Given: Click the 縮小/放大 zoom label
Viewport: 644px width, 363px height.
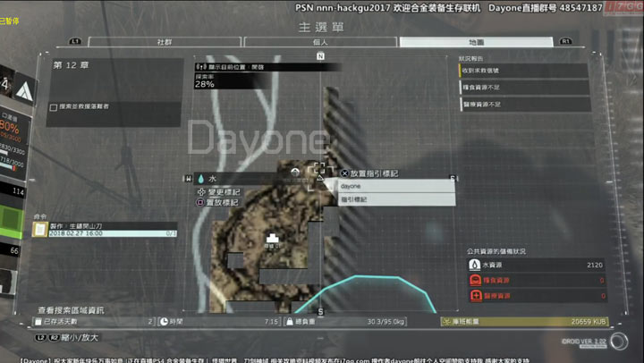Looking at the screenshot, I should 80,338.
